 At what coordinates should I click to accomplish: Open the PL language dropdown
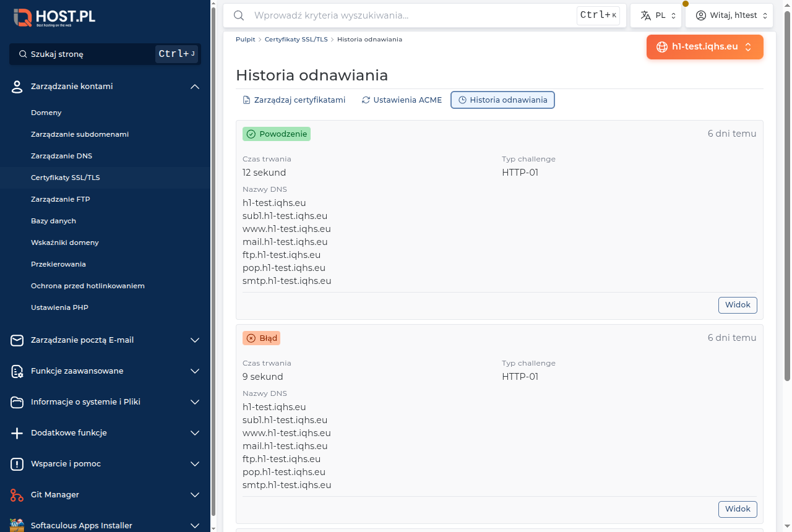click(656, 15)
